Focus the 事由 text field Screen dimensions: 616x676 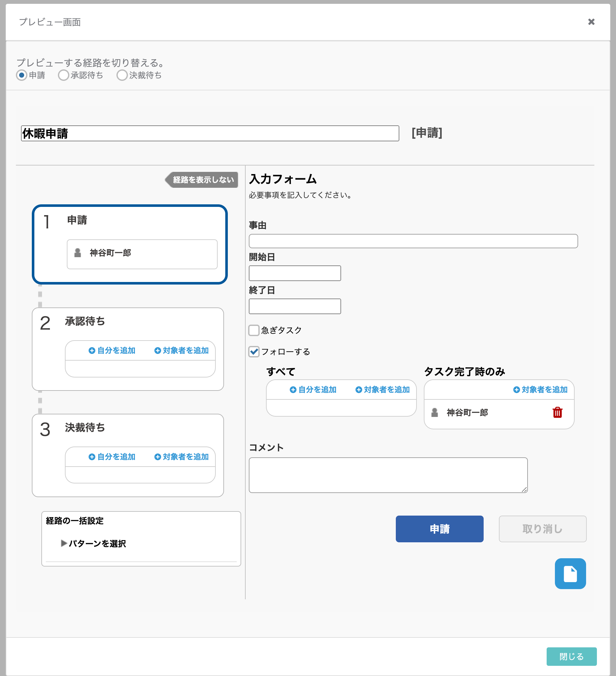413,241
